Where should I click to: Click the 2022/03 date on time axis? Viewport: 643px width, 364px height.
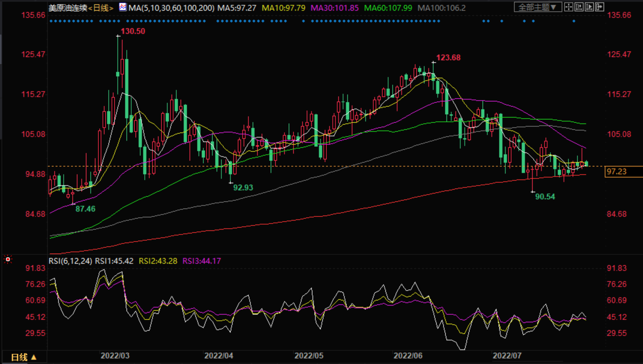click(x=115, y=356)
